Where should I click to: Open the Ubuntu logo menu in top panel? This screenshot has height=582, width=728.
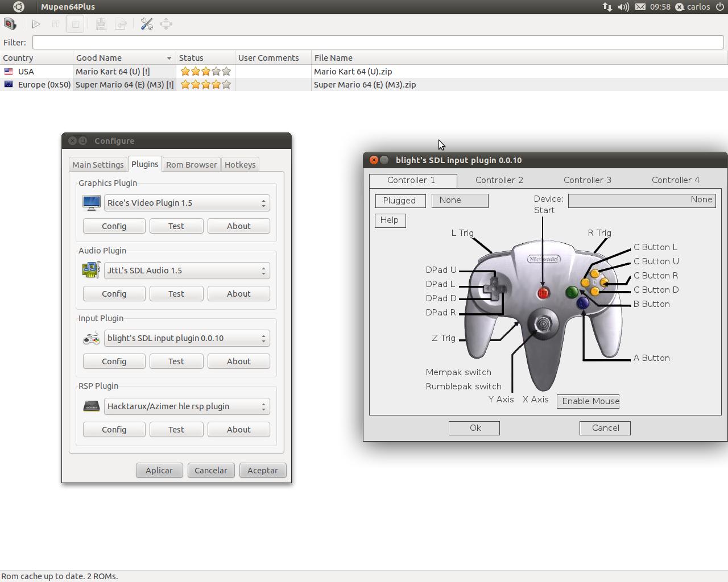point(18,7)
